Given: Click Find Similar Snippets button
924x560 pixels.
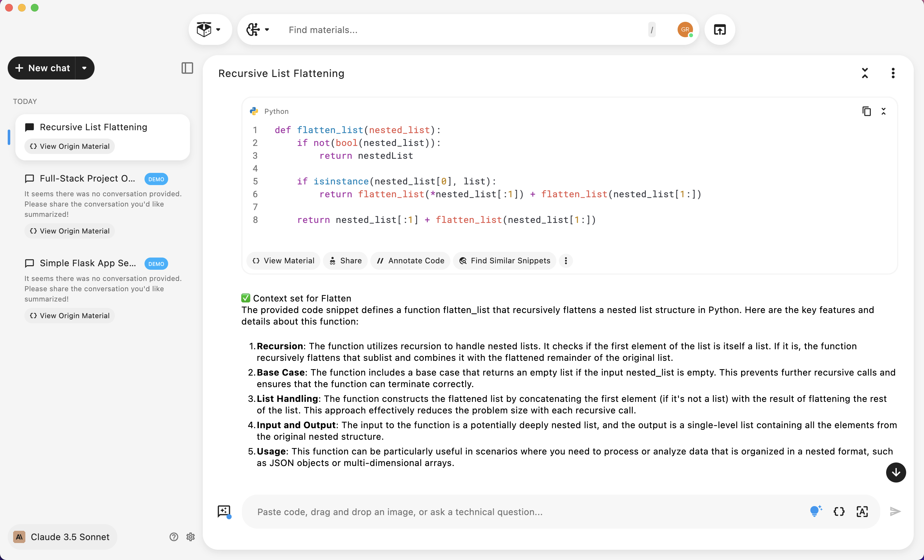Looking at the screenshot, I should [x=504, y=260].
